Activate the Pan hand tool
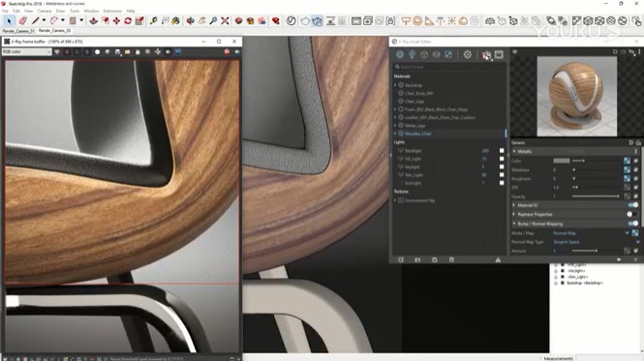Screen dimensions: 644x361 [201, 20]
